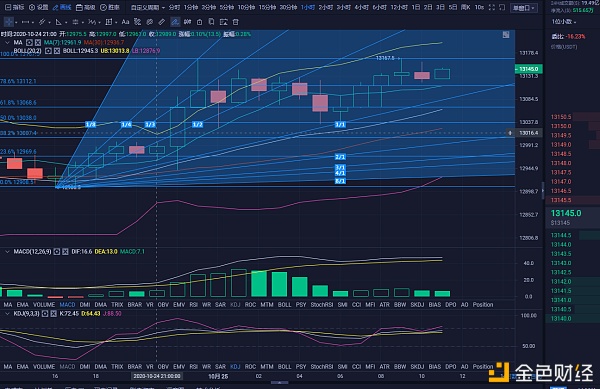
Task: Choose BOLL in the KDJ pane indicator bar
Action: coord(284,367)
